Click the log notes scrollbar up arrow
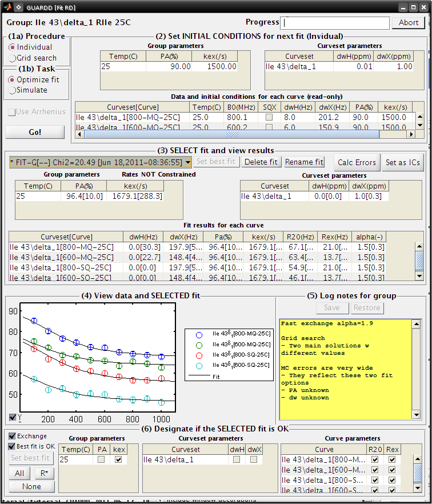 click(x=416, y=324)
